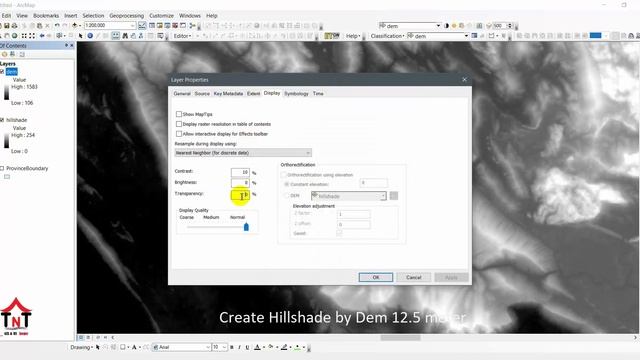Click the Save icon in the Standard toolbar
Image resolution: width=640 pixels, height=360 pixels.
(x=7, y=26)
